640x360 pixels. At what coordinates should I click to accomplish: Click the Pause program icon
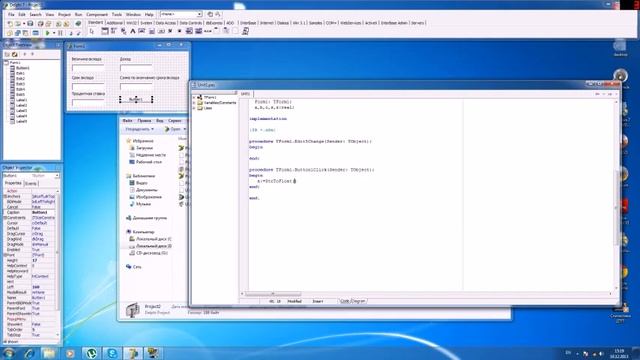pos(60,33)
